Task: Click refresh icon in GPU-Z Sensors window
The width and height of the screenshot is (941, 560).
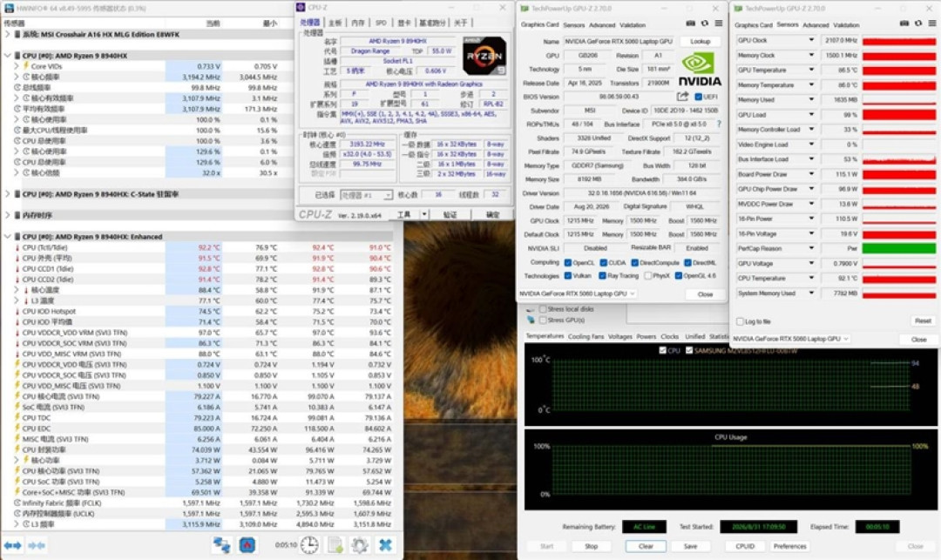Action: coord(918,24)
